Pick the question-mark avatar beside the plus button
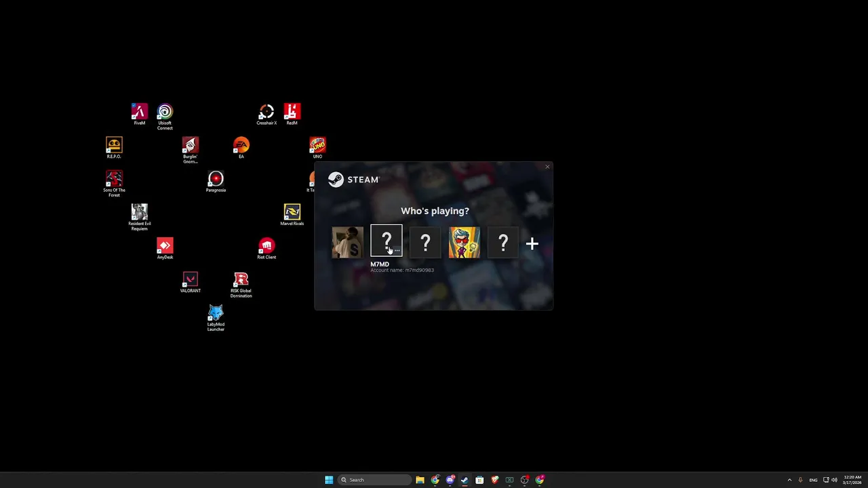 click(x=503, y=243)
